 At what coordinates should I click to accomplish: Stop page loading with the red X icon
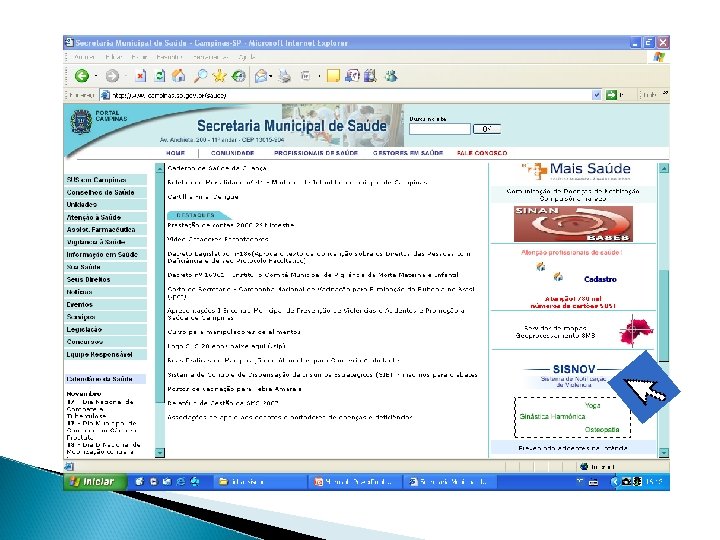coord(141,76)
